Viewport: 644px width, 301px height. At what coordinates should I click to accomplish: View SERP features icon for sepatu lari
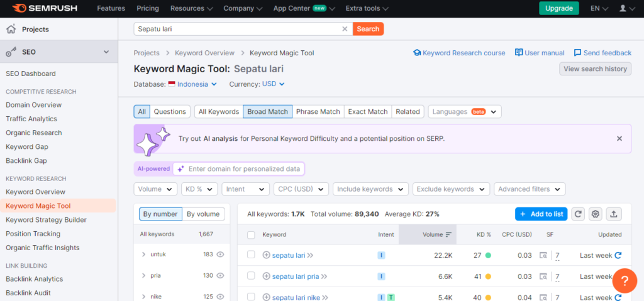543,255
